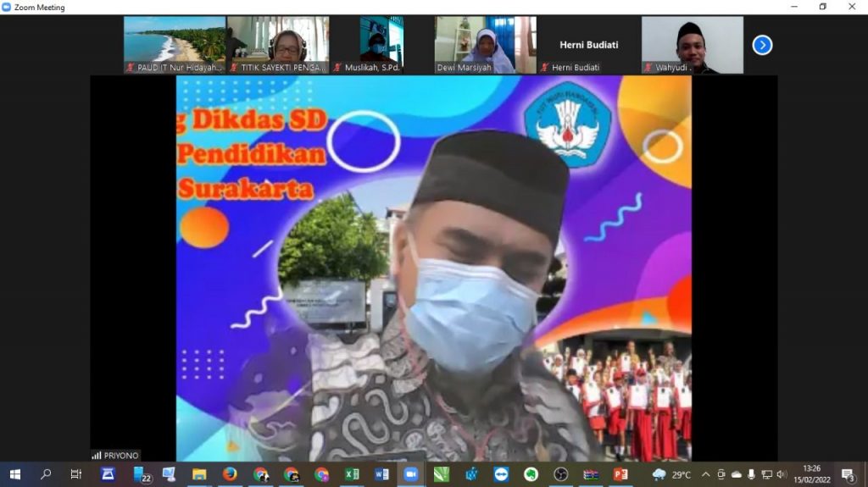
Task: Switch to Word in the taskbar
Action: point(381,474)
